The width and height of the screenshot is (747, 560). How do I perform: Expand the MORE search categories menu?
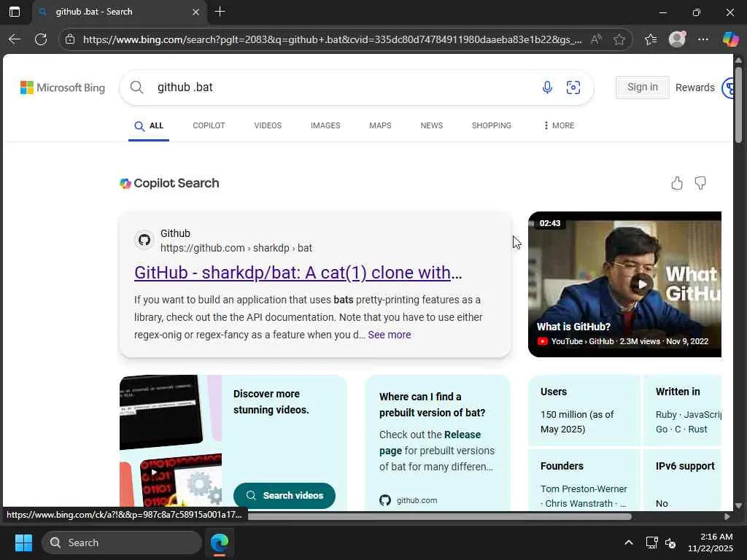558,125
